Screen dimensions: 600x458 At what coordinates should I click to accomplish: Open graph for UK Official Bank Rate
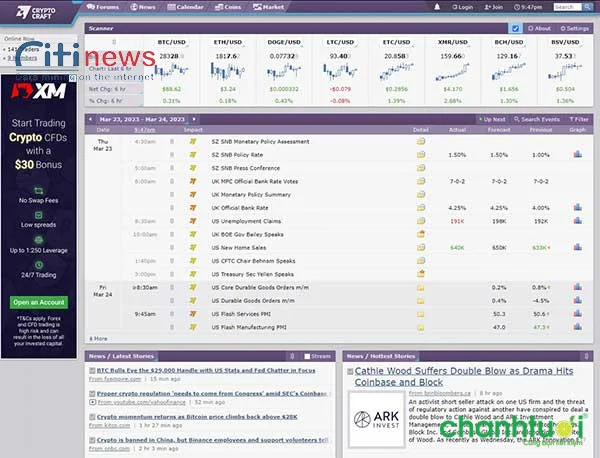578,207
